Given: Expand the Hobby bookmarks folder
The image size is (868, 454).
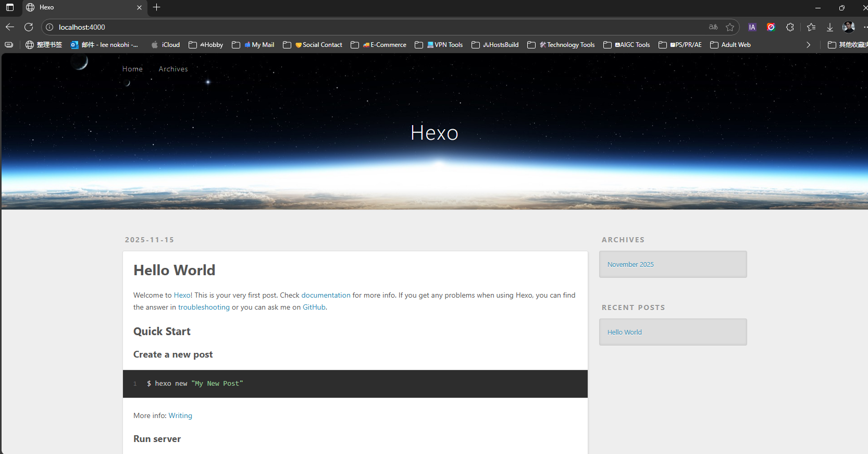Looking at the screenshot, I should coord(206,45).
